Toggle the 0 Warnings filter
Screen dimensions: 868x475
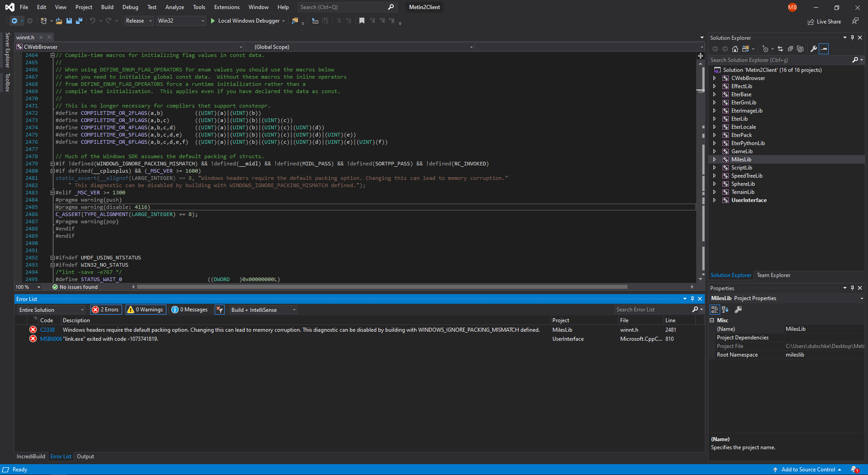click(x=145, y=310)
